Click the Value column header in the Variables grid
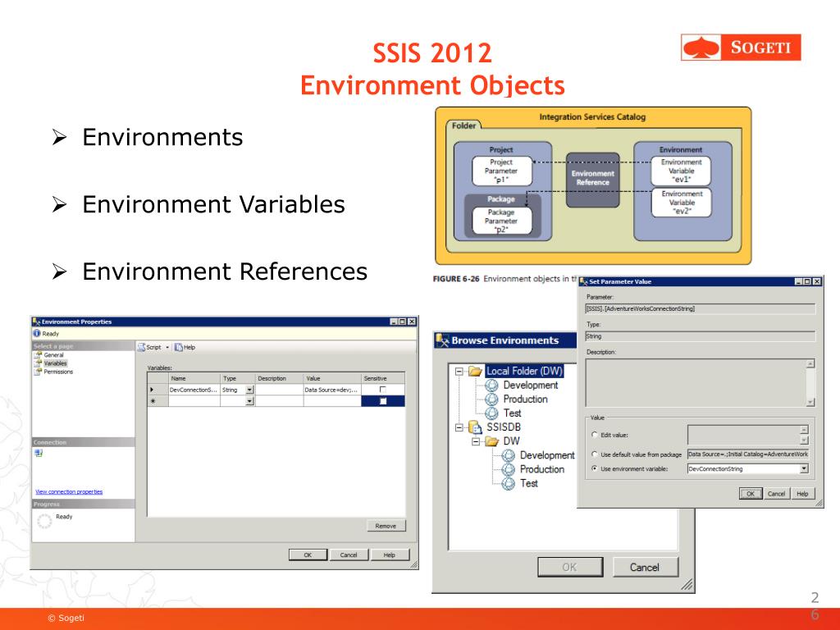840x630 pixels. (x=332, y=378)
